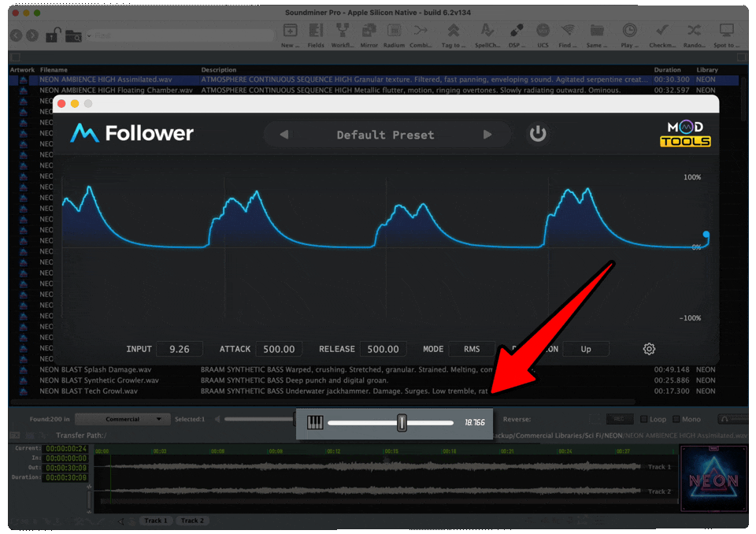
Task: Open the direction dropdown showing Up
Action: click(x=586, y=349)
